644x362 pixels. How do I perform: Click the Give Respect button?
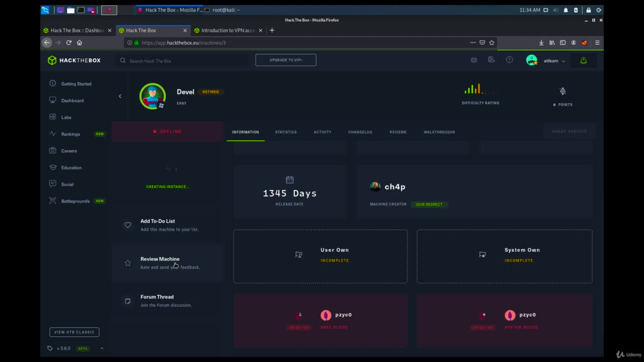click(429, 205)
